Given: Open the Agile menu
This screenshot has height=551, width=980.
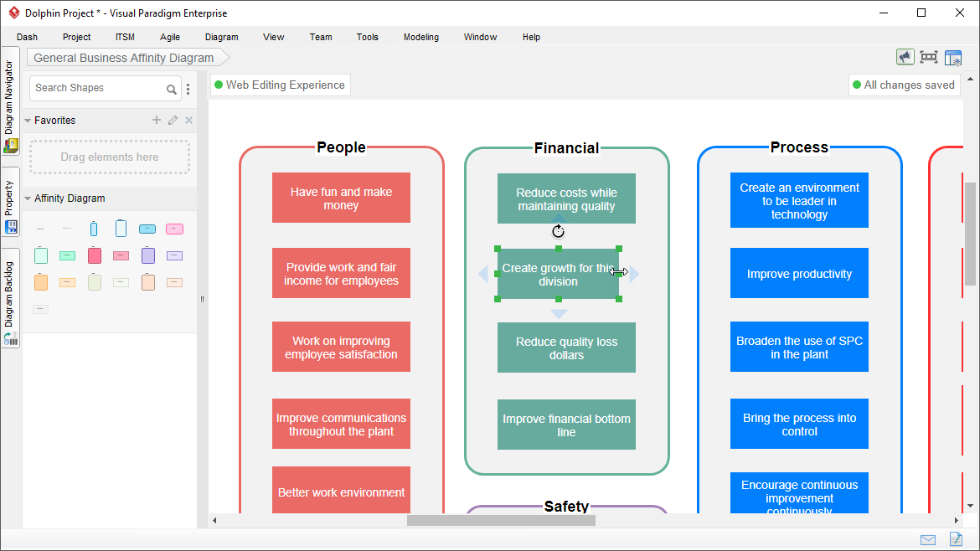Looking at the screenshot, I should point(170,37).
